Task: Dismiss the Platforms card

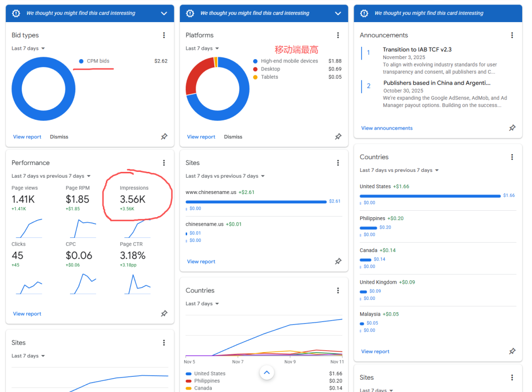Action: coord(233,137)
